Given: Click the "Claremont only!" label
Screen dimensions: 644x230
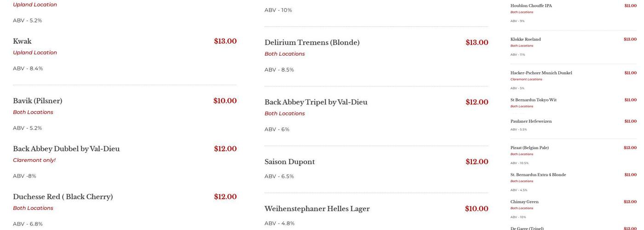Looking at the screenshot, I should (x=34, y=160).
